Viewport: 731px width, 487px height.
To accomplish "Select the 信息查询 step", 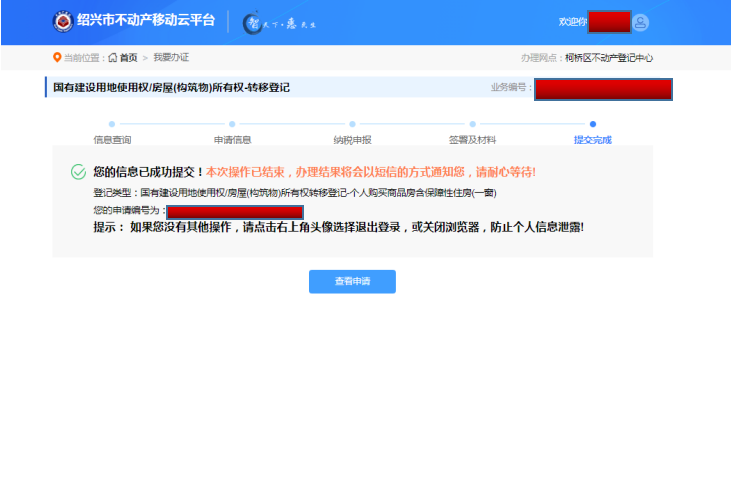I will pos(112,140).
